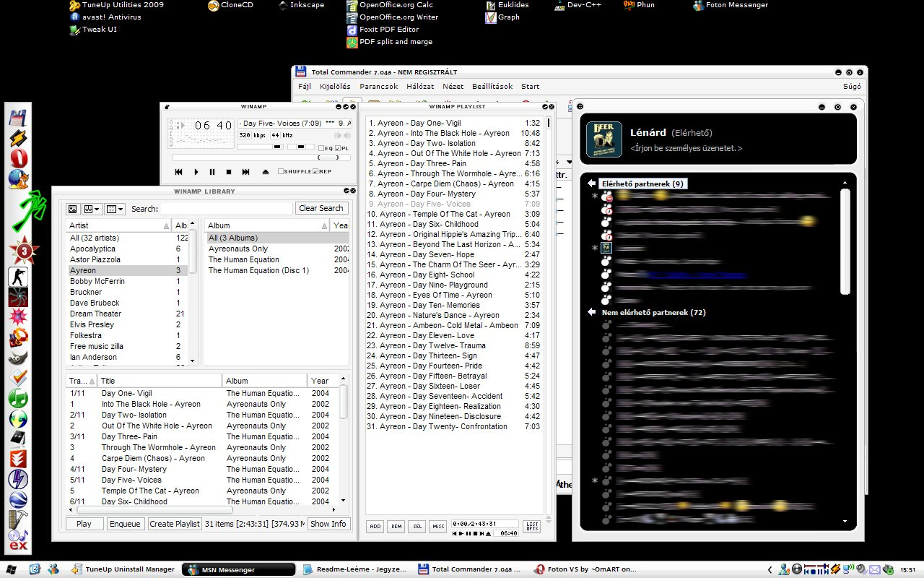The width and height of the screenshot is (924, 578).
Task: Click LIST OPTS button in Winamp Playlist
Action: [532, 527]
